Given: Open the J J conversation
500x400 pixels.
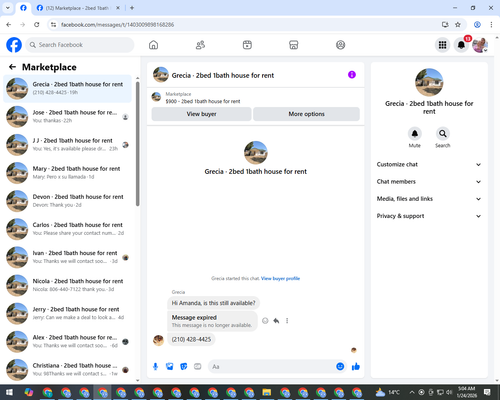Looking at the screenshot, I should click(x=67, y=145).
